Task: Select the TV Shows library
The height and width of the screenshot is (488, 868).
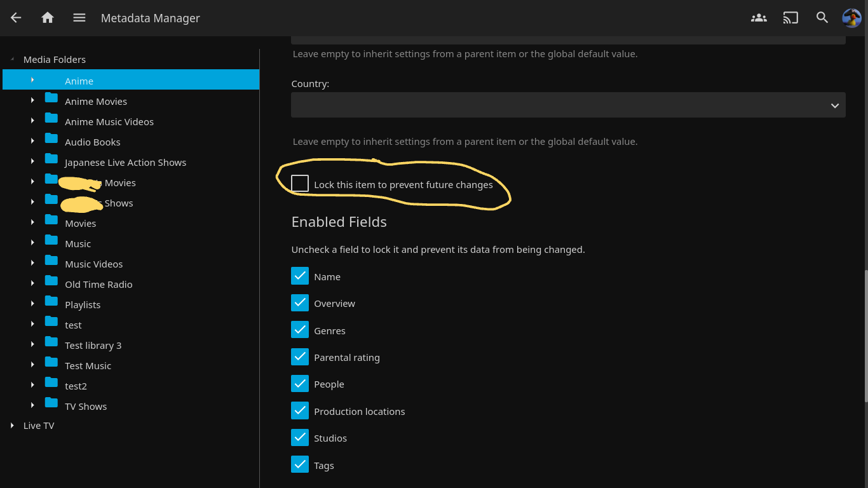Action: click(86, 407)
